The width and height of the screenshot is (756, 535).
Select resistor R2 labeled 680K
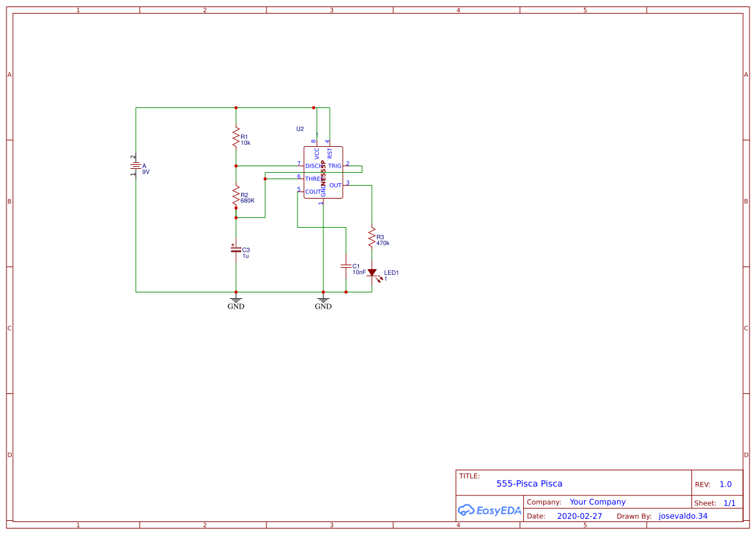tap(236, 196)
